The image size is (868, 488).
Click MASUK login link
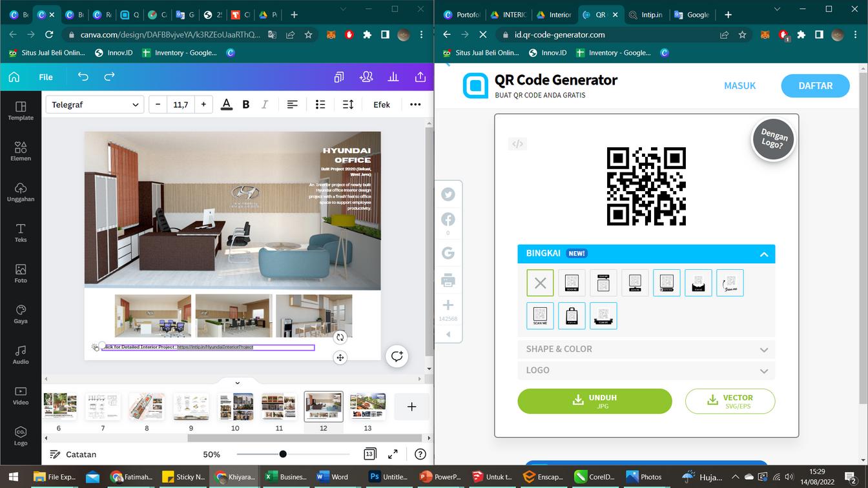(739, 85)
